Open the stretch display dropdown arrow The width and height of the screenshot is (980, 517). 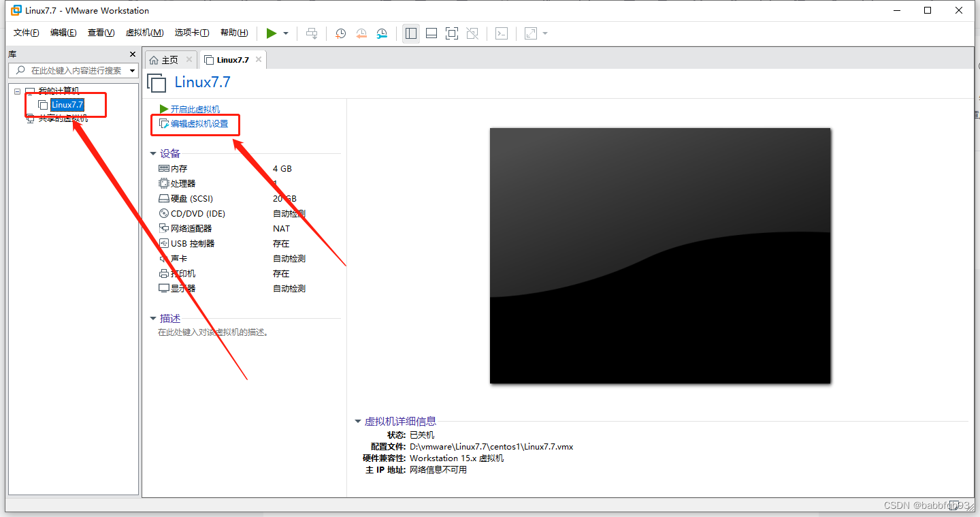[x=545, y=33]
